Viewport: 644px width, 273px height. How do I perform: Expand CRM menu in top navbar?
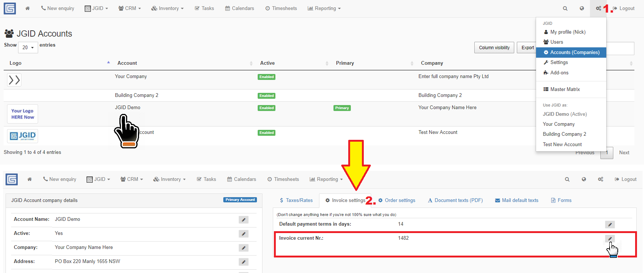[x=130, y=9]
